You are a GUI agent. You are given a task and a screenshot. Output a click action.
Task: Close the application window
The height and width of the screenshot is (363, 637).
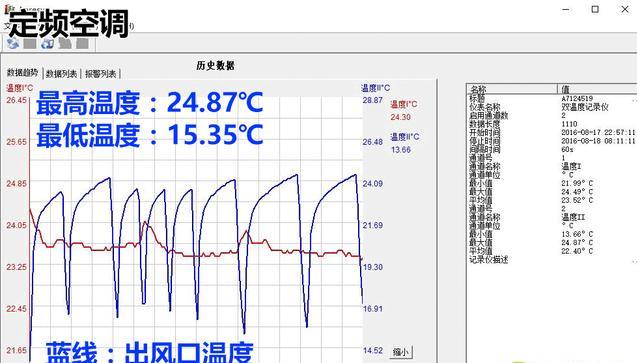tap(625, 9)
